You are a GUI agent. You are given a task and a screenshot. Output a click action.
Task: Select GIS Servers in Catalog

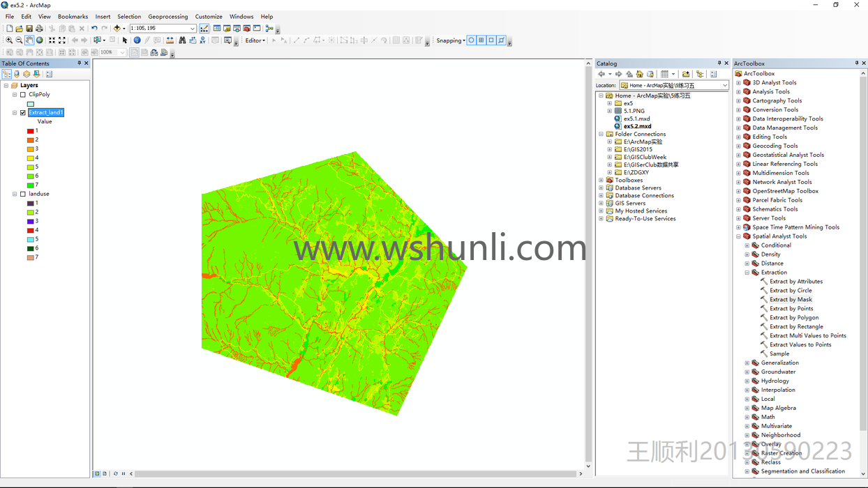click(x=630, y=203)
